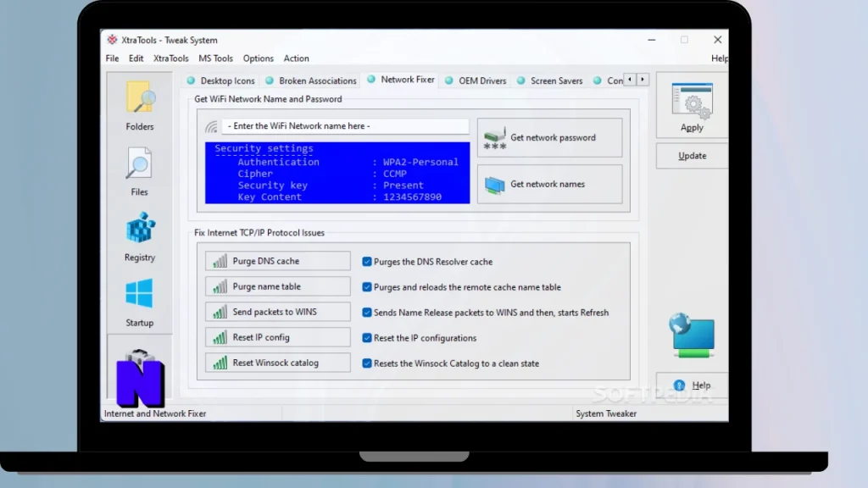This screenshot has height=488, width=868.
Task: Click the Purge DNS cache button
Action: [278, 261]
